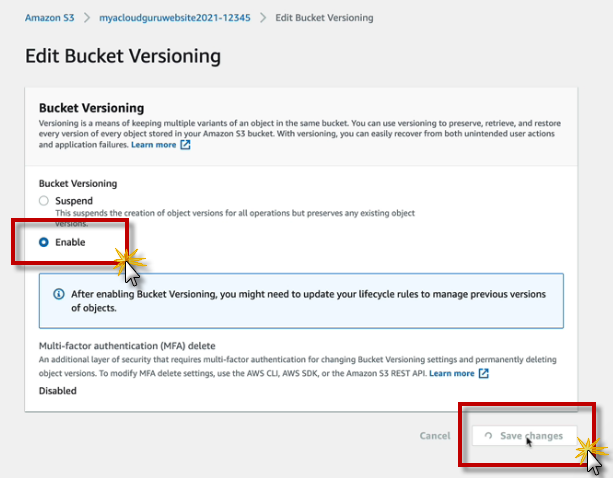
Task: Select the Suspend radio button
Action: pyautogui.click(x=43, y=201)
